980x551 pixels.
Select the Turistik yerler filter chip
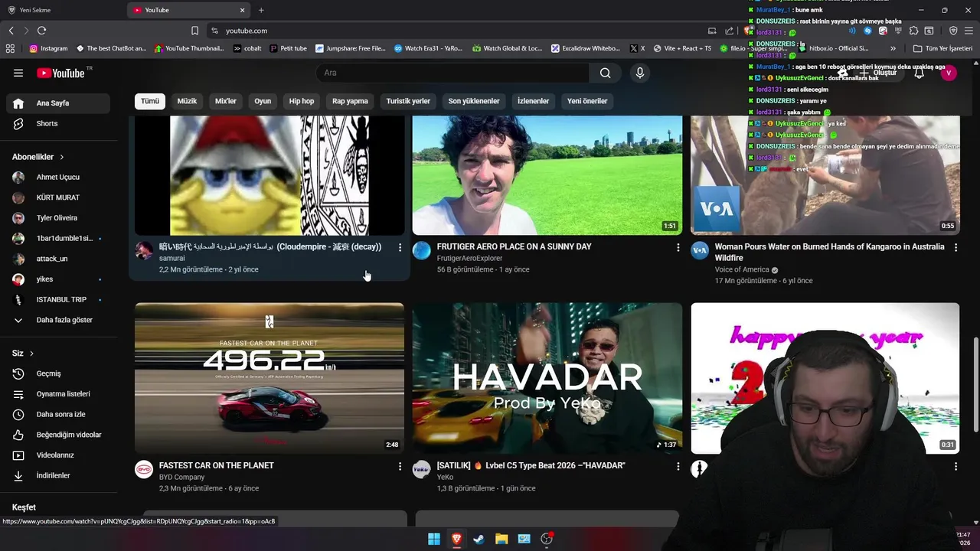(x=408, y=101)
